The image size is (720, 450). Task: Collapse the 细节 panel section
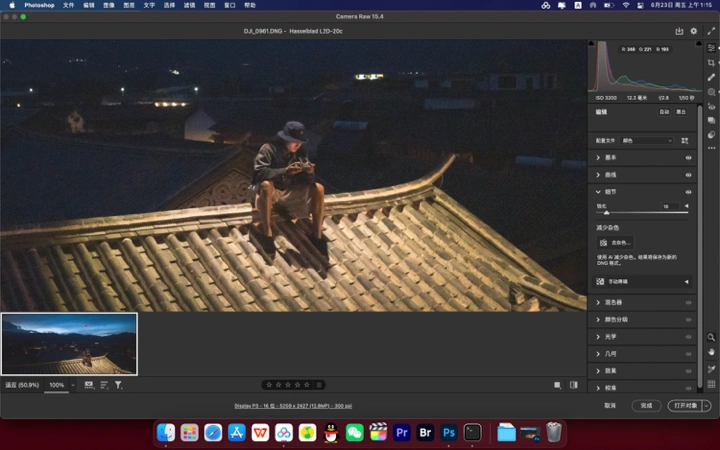[598, 192]
